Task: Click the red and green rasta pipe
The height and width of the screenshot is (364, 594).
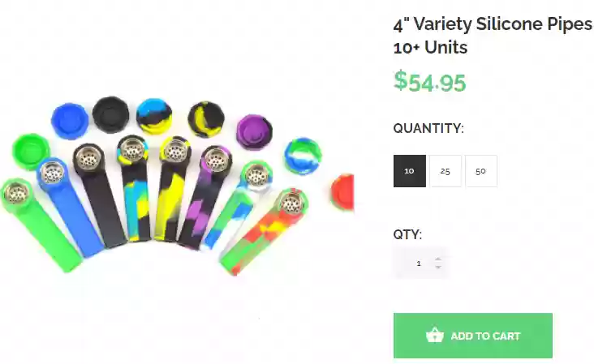Action: (265, 232)
